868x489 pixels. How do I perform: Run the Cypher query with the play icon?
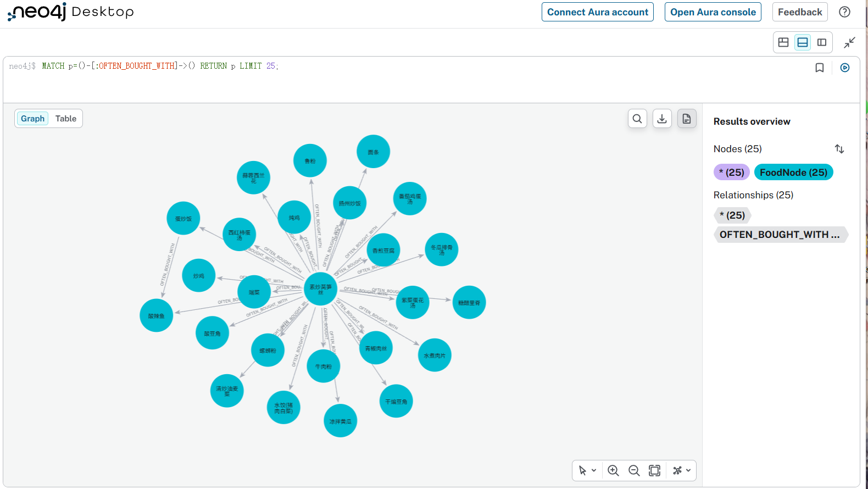[x=845, y=68]
